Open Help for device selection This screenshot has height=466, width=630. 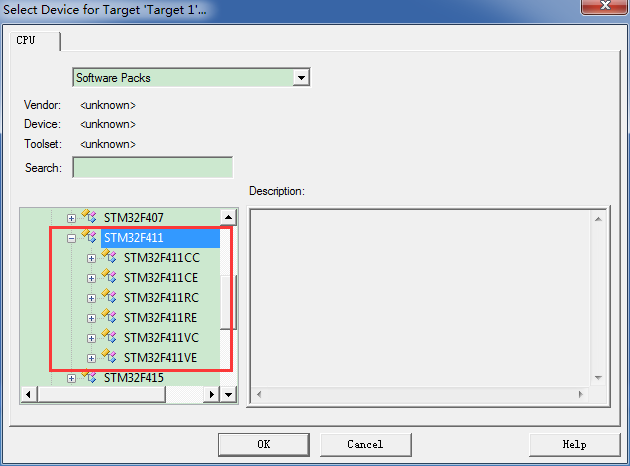click(574, 444)
